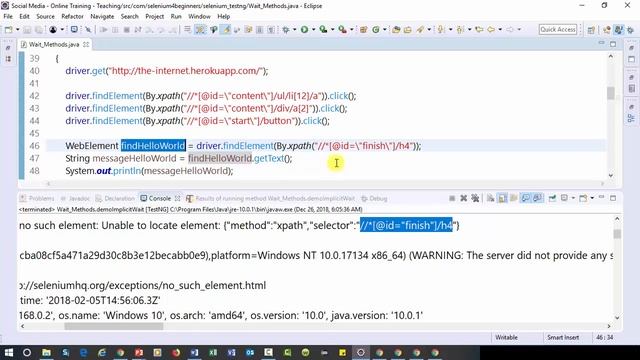Click the Back navigation arrow icon
The image size is (640, 360).
pos(491,29)
